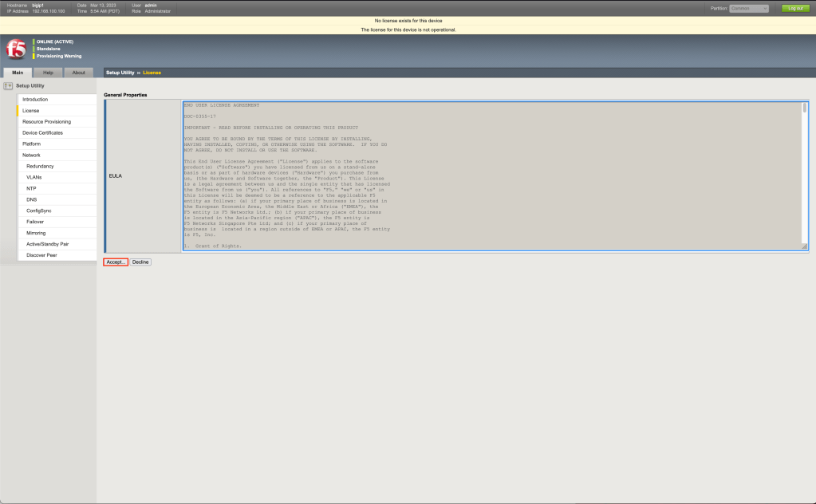Switch to the Help tab
Screen dimensions: 816x504
click(48, 73)
